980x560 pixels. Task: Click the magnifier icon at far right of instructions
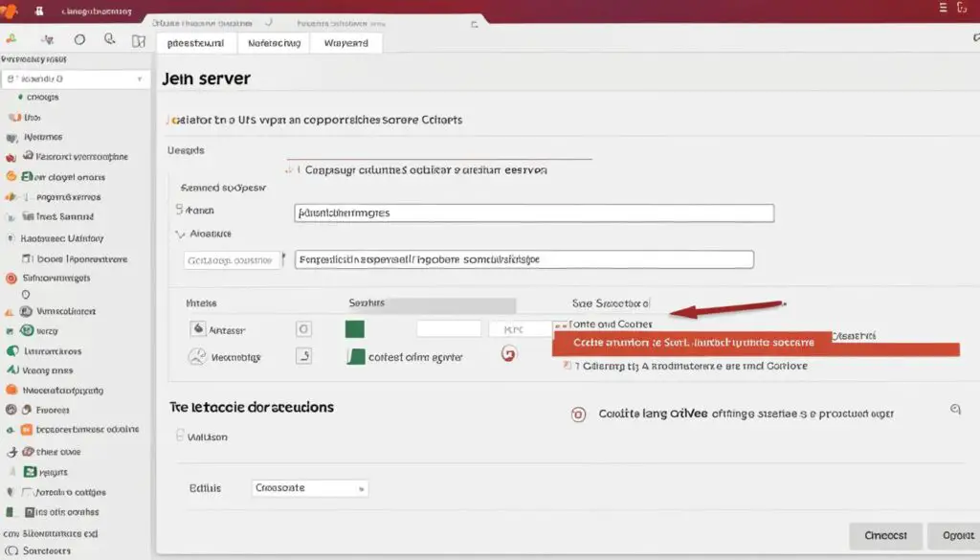click(x=955, y=408)
